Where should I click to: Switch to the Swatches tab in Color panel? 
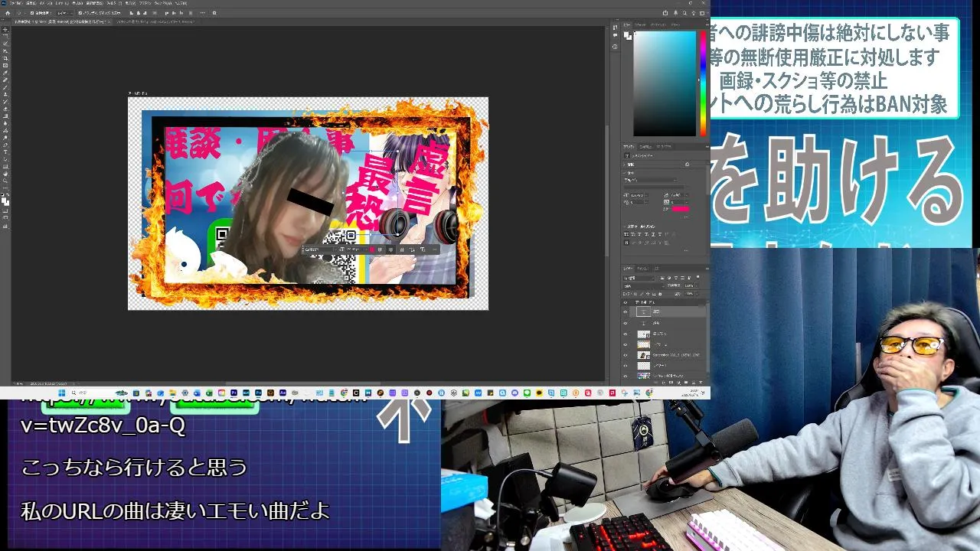[x=640, y=24]
